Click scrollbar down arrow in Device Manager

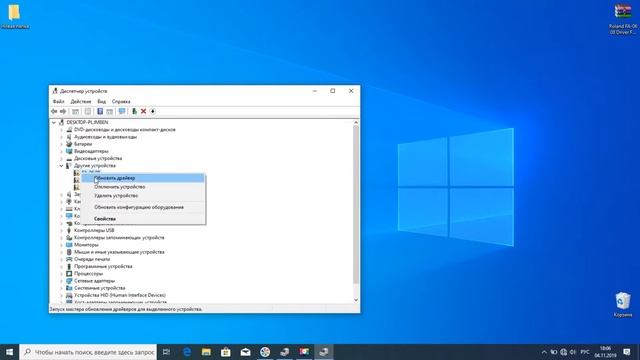click(356, 300)
